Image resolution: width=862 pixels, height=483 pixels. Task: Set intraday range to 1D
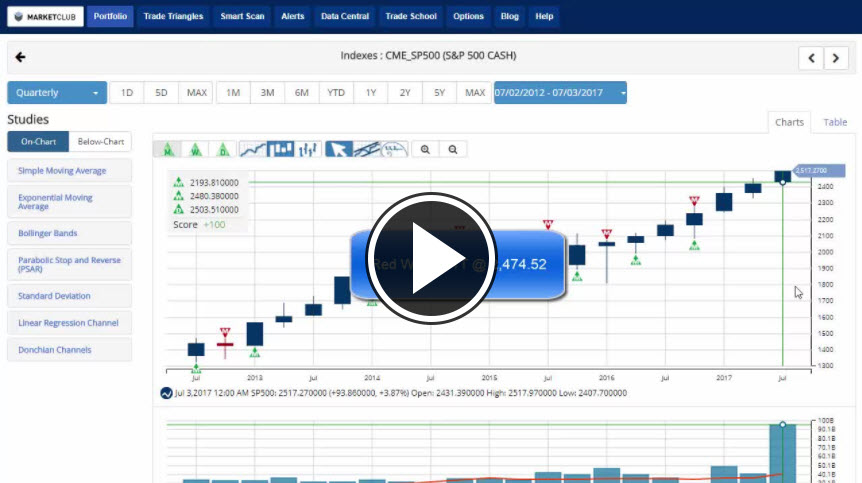[127, 93]
